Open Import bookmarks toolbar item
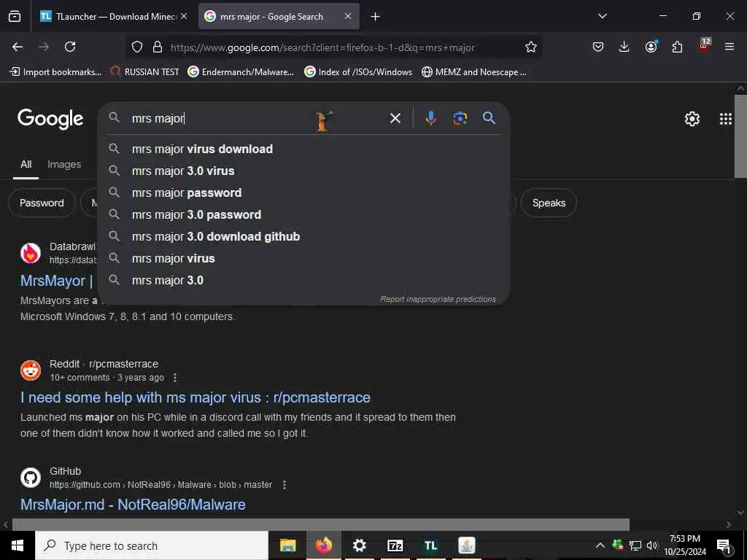Viewport: 747px width, 560px height. [x=55, y=72]
